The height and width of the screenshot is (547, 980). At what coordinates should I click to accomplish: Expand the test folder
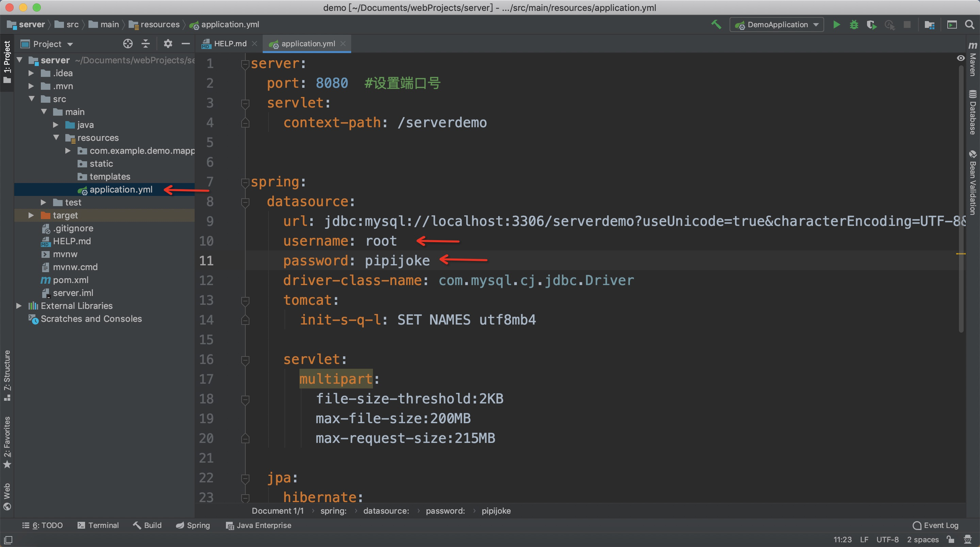click(44, 202)
